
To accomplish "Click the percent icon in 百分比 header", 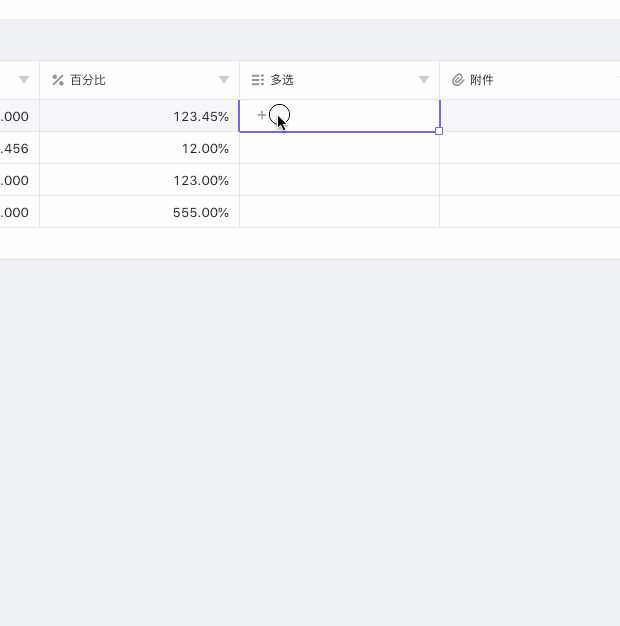I will [x=58, y=80].
